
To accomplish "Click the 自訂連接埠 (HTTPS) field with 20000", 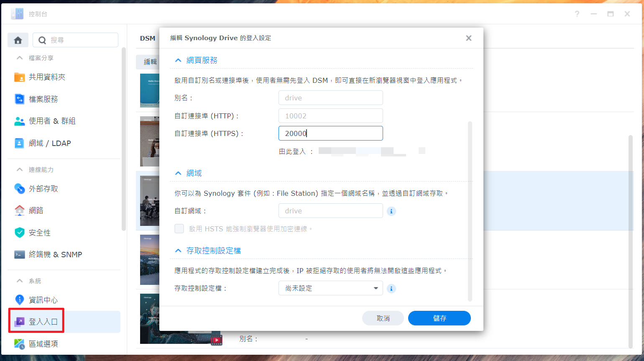I will (331, 133).
